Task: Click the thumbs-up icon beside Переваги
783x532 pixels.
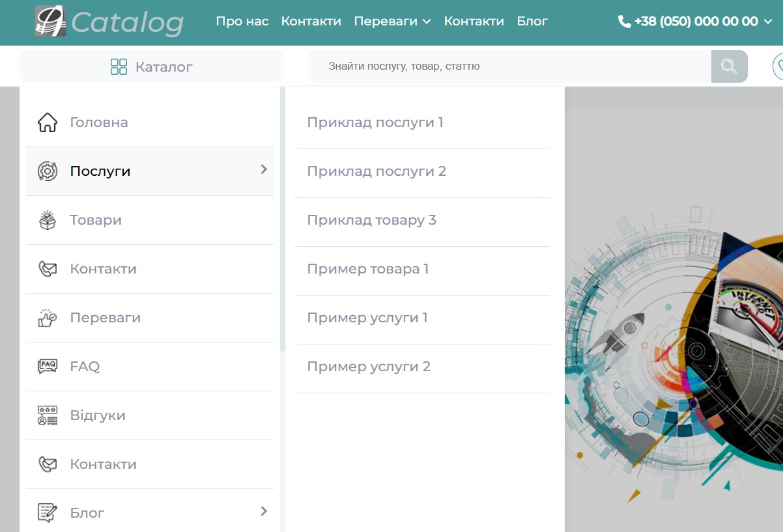Action: (x=48, y=318)
